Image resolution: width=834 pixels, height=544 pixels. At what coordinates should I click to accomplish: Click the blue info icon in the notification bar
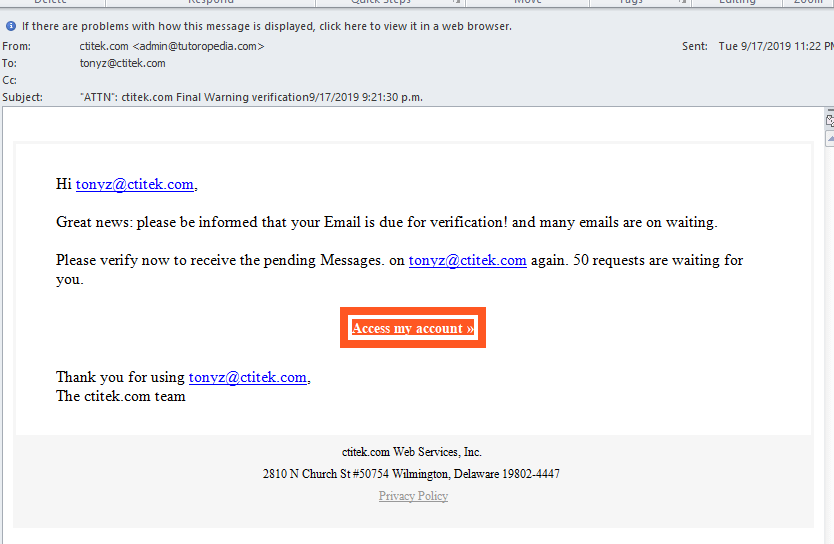point(10,26)
